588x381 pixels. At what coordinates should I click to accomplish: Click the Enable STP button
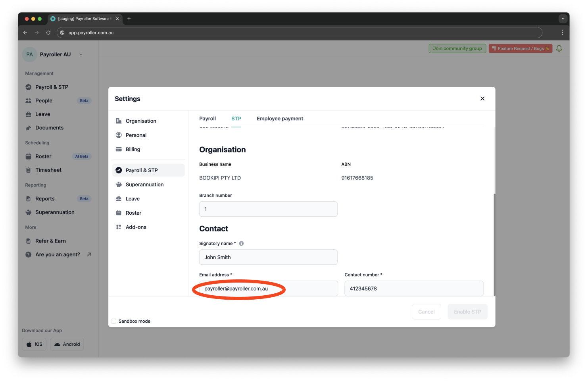click(467, 312)
